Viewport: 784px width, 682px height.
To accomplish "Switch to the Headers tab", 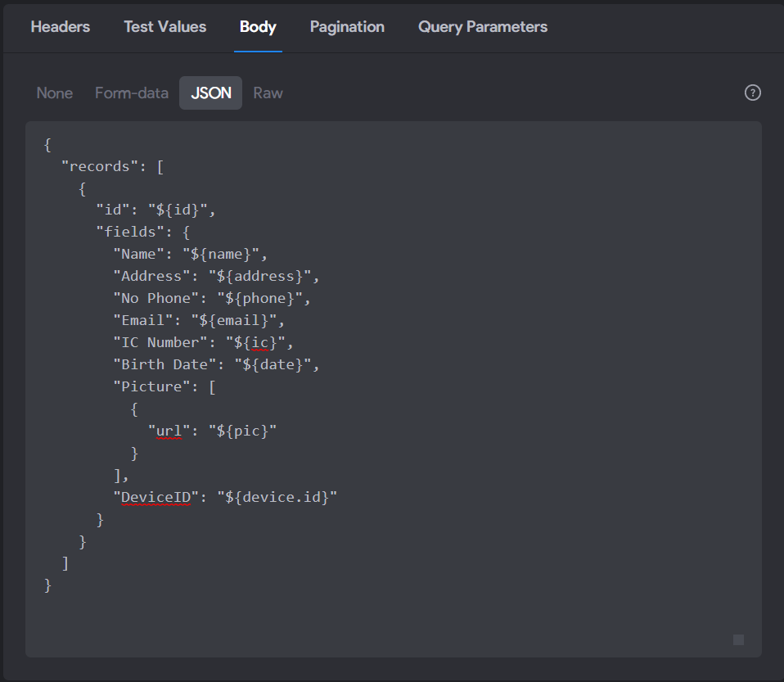I will click(x=61, y=26).
